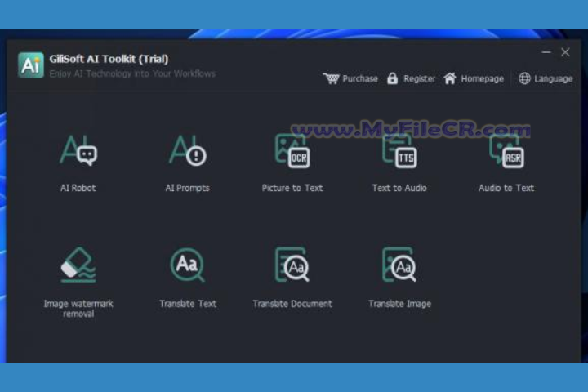Image resolution: width=588 pixels, height=392 pixels.
Task: Open the Picture to Text OCR icon
Action: [x=292, y=150]
